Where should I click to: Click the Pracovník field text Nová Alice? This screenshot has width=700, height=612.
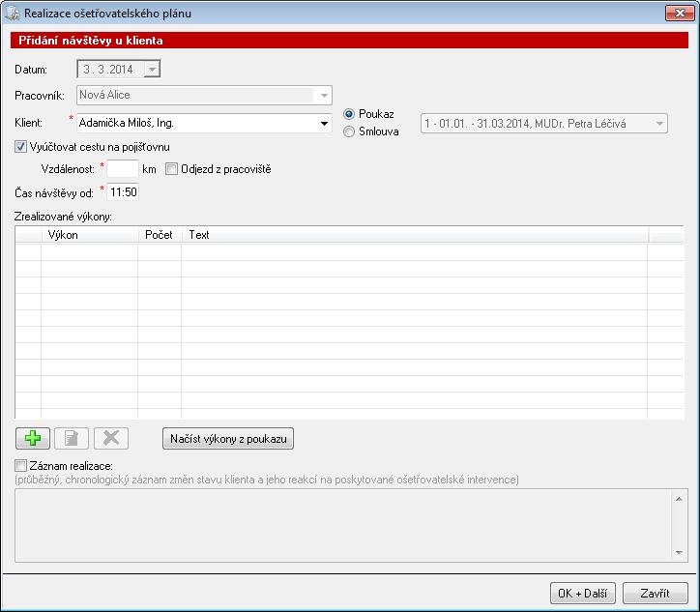104,95
